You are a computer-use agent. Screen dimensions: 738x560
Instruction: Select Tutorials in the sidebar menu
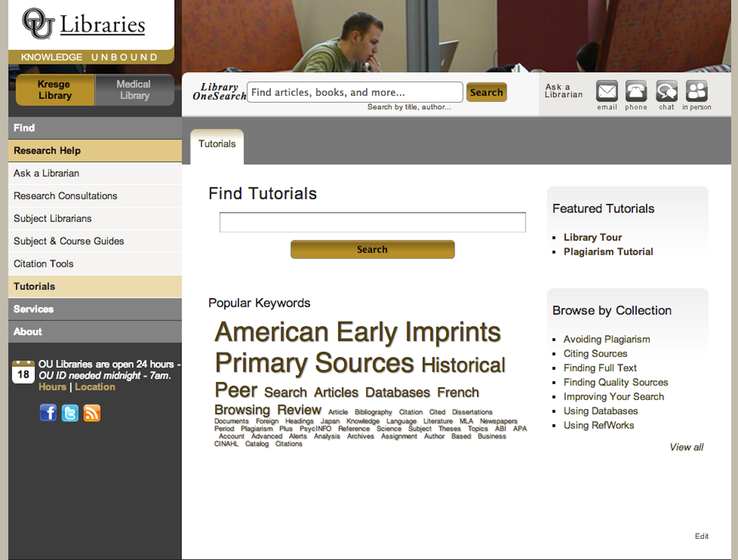pyautogui.click(x=95, y=286)
